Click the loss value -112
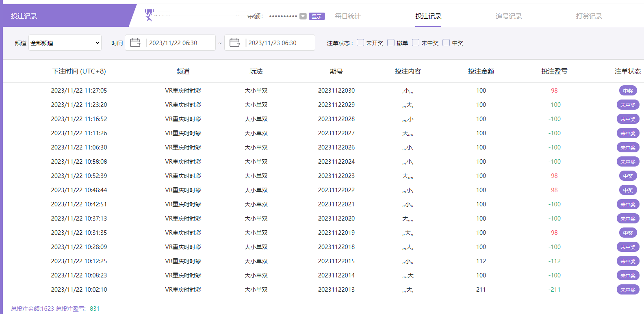The image size is (644, 314). [554, 261]
